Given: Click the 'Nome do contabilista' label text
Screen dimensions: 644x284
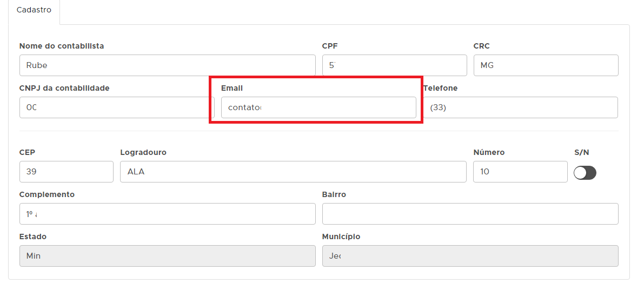Looking at the screenshot, I should point(62,46).
